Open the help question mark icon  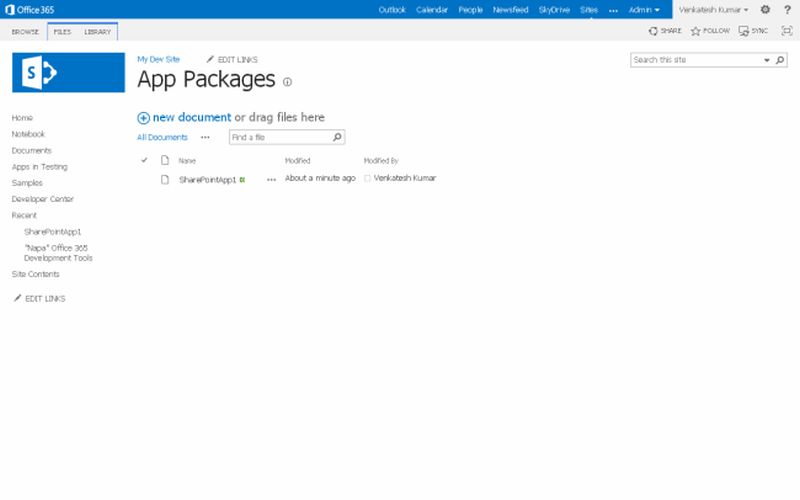point(787,9)
